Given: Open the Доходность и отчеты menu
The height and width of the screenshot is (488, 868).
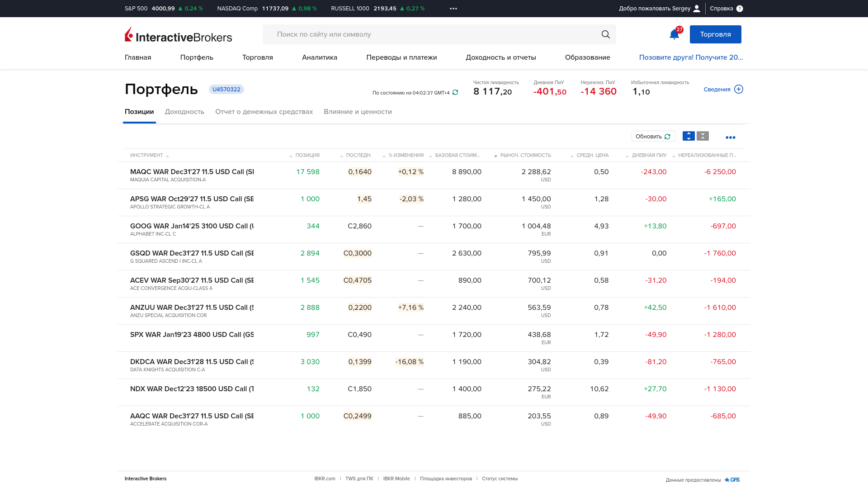Looking at the screenshot, I should click(x=501, y=57).
